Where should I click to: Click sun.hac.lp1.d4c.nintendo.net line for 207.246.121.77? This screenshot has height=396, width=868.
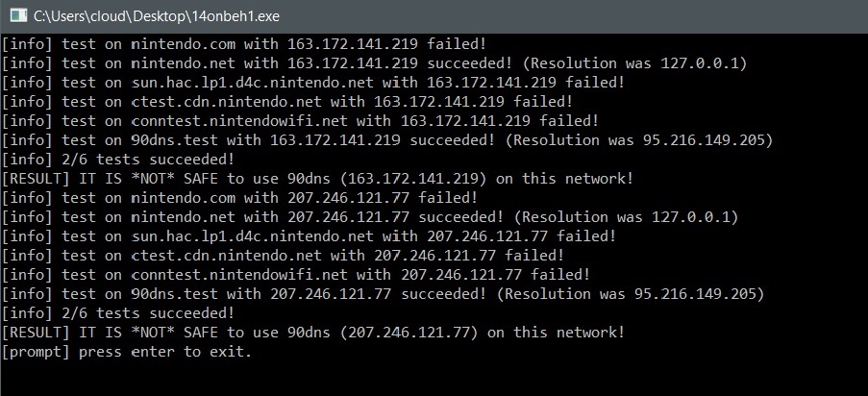click(309, 236)
